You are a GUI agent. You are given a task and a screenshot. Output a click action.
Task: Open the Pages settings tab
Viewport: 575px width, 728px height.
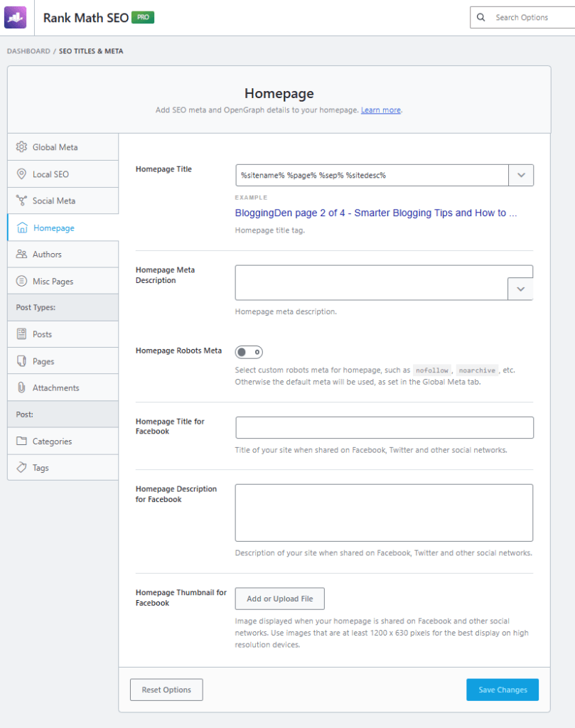[x=63, y=360]
